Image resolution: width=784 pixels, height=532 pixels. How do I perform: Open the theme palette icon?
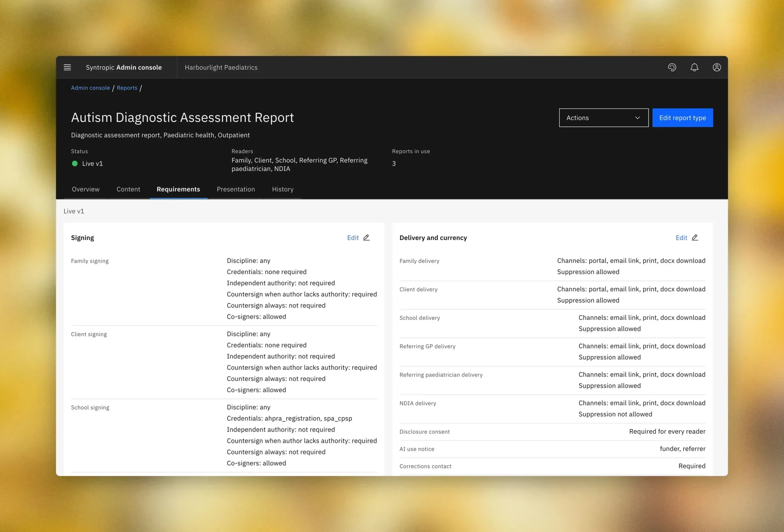[672, 68]
